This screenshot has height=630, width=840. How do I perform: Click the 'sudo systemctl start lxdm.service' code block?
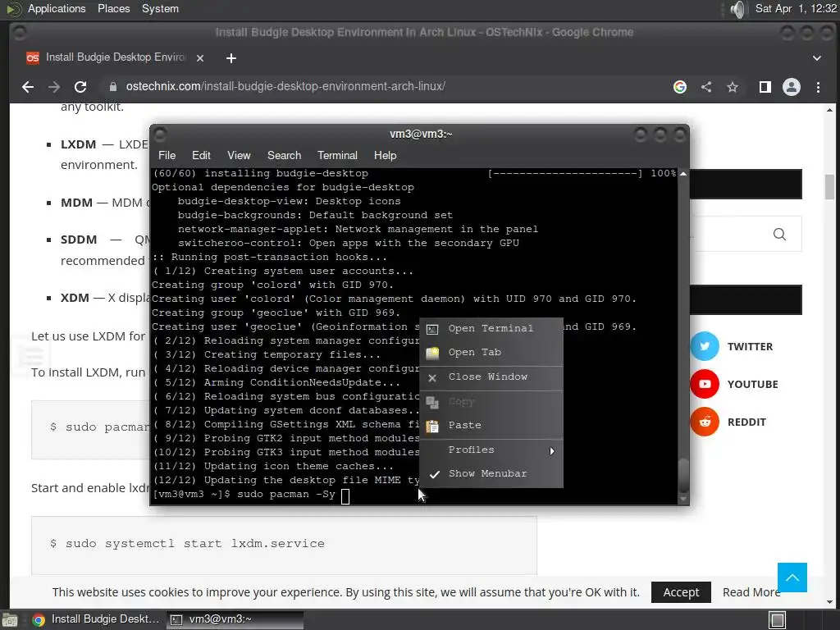[284, 545]
